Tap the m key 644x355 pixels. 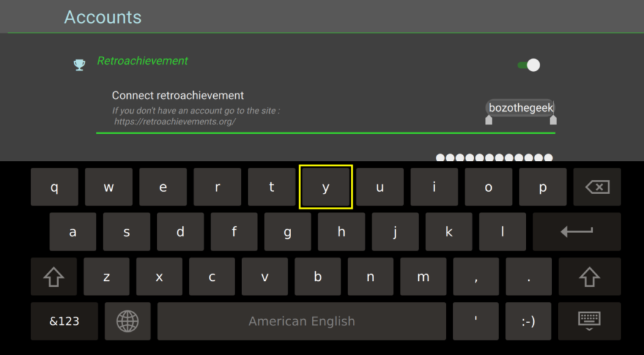tap(423, 277)
